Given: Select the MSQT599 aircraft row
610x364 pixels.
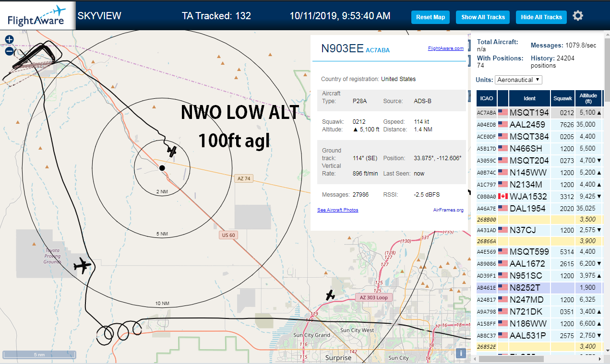Looking at the screenshot, I should 539,252.
